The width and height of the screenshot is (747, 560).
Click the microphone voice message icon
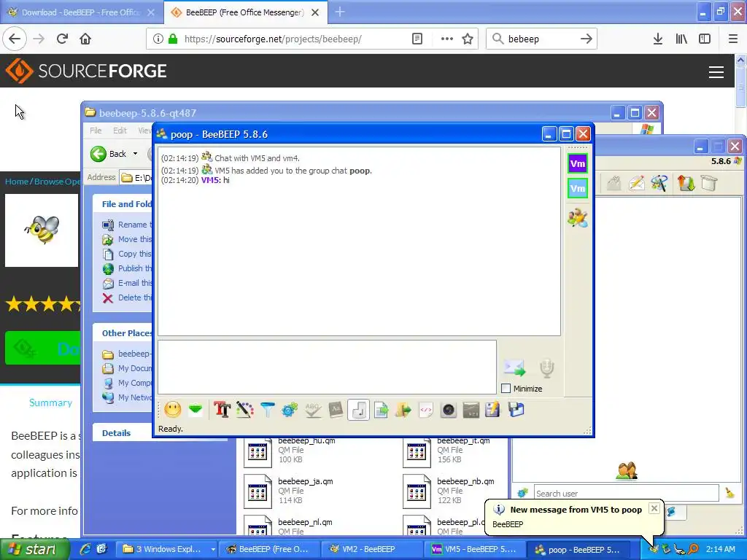(547, 368)
